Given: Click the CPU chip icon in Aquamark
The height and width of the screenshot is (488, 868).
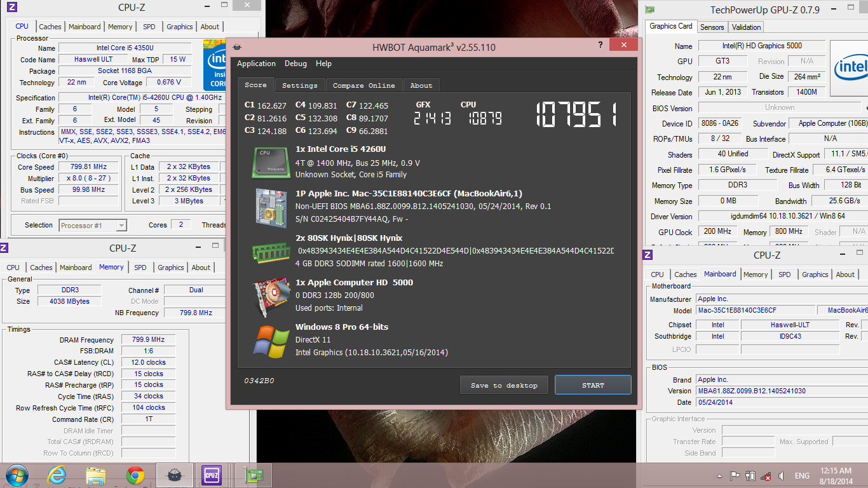Looking at the screenshot, I should (x=271, y=161).
